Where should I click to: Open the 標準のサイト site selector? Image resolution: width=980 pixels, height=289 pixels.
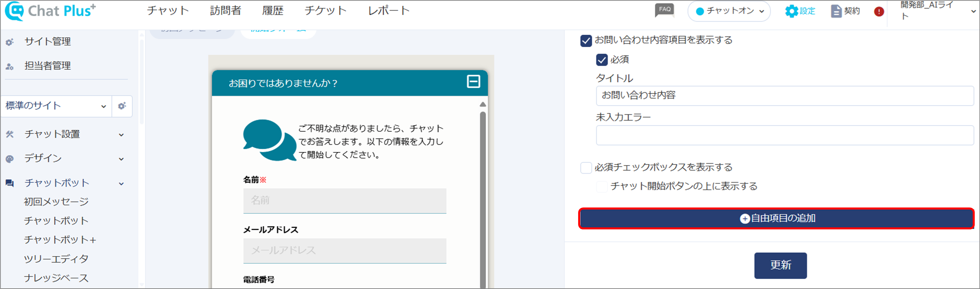pyautogui.click(x=56, y=106)
